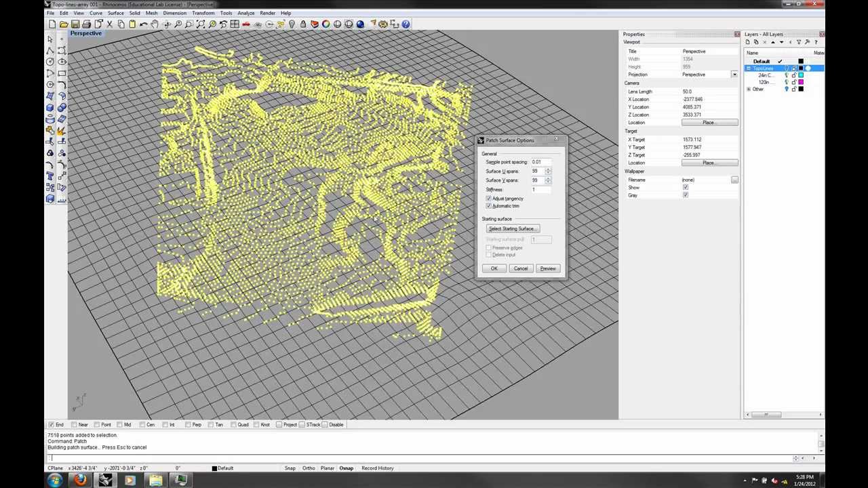Select the arrow pointer Select tool
The height and width of the screenshot is (488, 868).
point(50,39)
